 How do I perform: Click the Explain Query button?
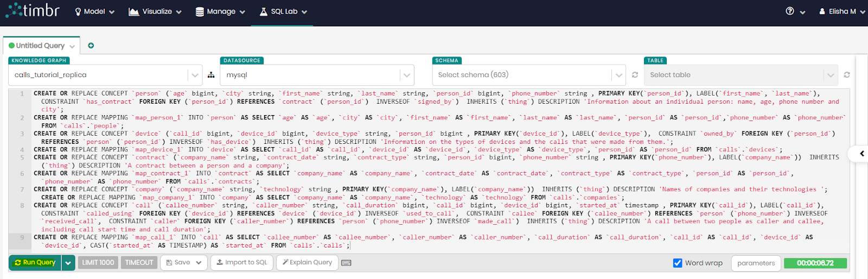tap(307, 263)
